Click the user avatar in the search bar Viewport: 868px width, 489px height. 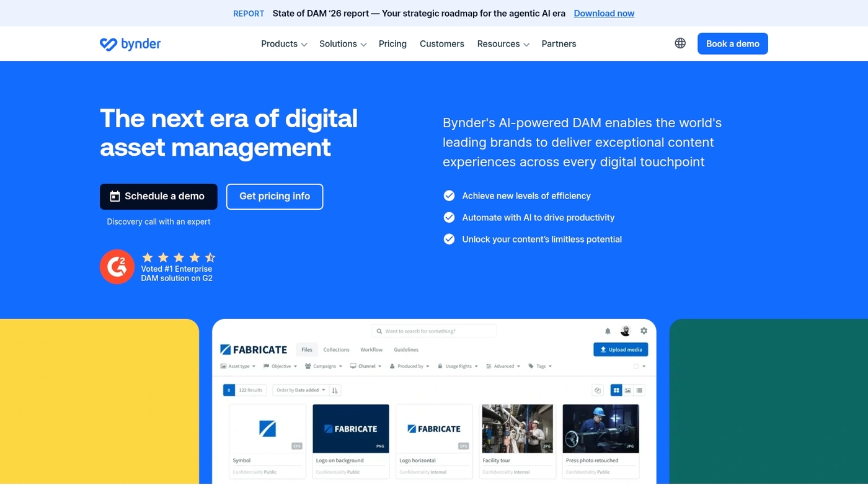pyautogui.click(x=626, y=331)
